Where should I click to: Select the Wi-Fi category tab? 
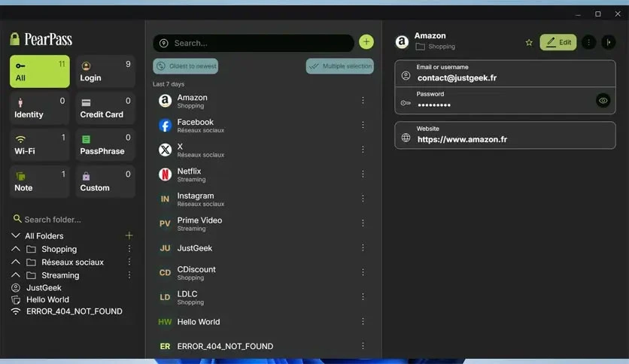[40, 144]
